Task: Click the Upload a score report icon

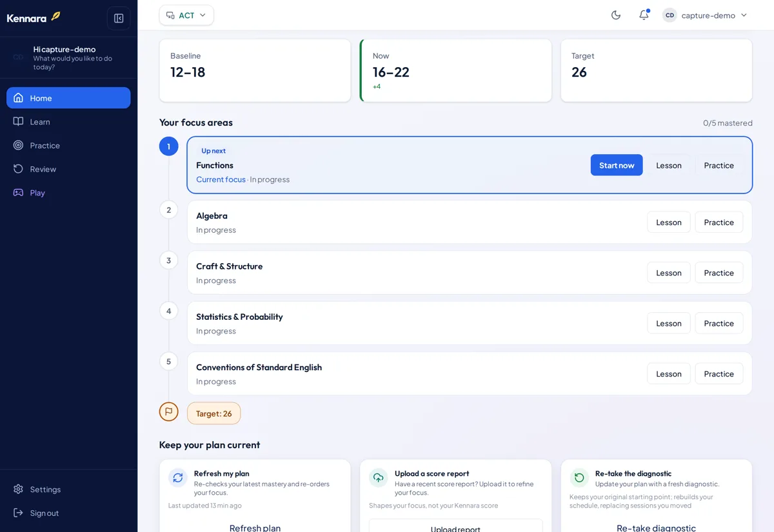Action: (379, 478)
